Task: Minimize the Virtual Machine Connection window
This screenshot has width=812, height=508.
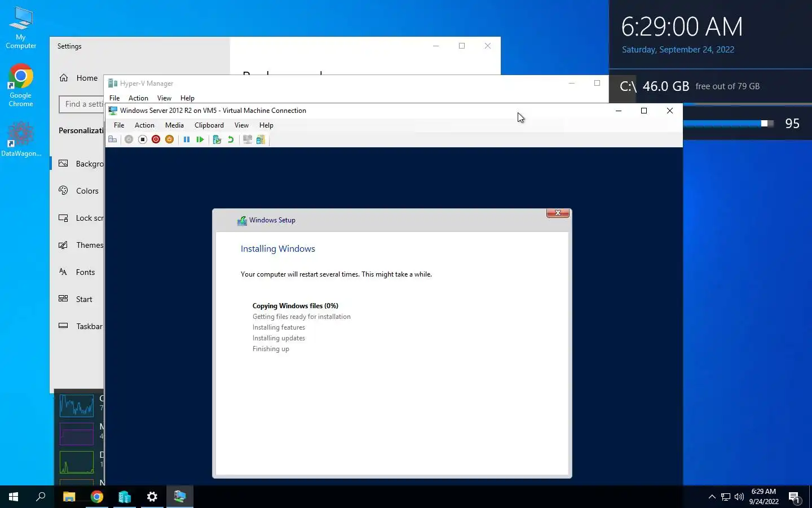Action: click(619, 111)
